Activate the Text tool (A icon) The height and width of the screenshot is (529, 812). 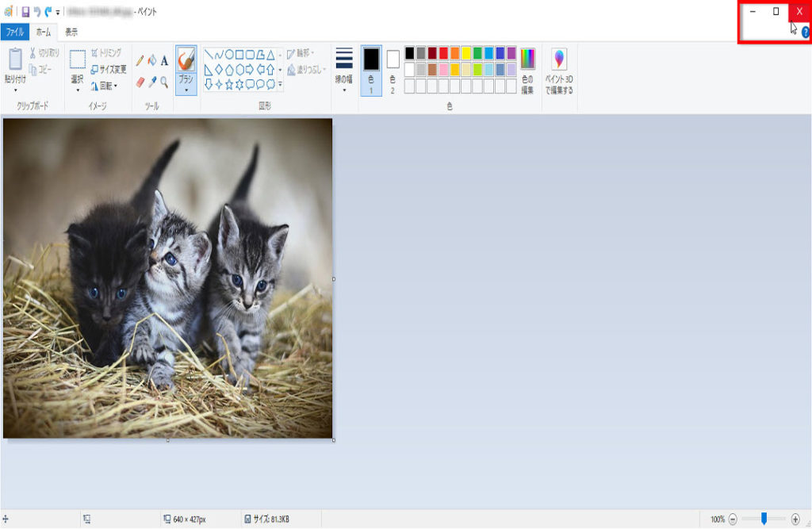pos(164,60)
